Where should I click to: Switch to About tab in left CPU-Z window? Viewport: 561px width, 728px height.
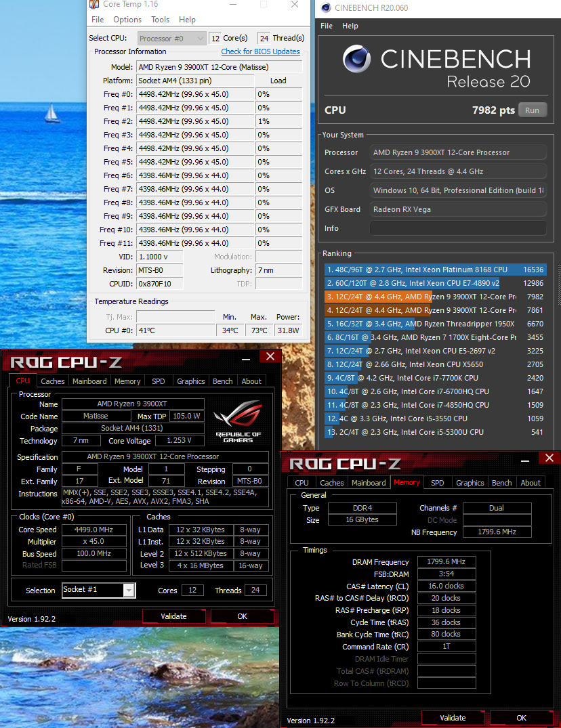pos(251,381)
